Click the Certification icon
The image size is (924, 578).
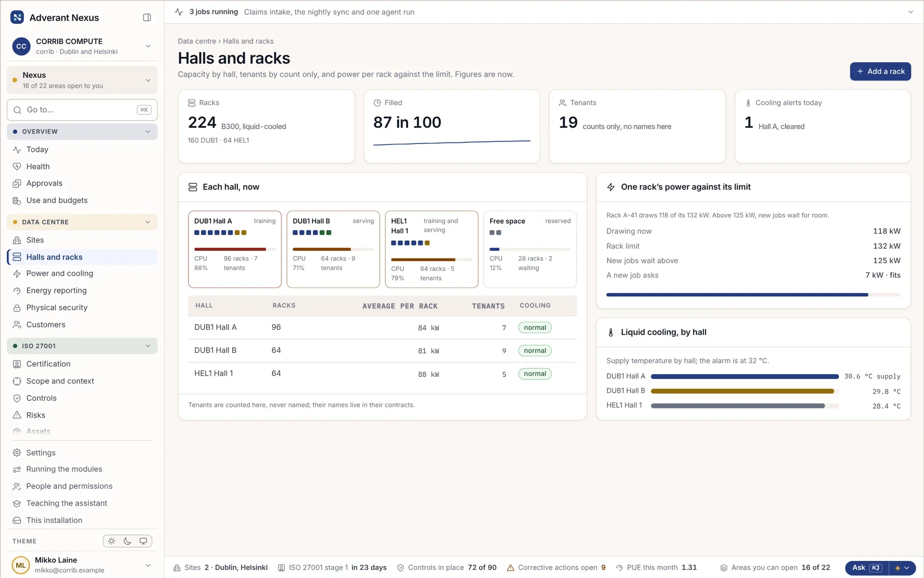17,364
